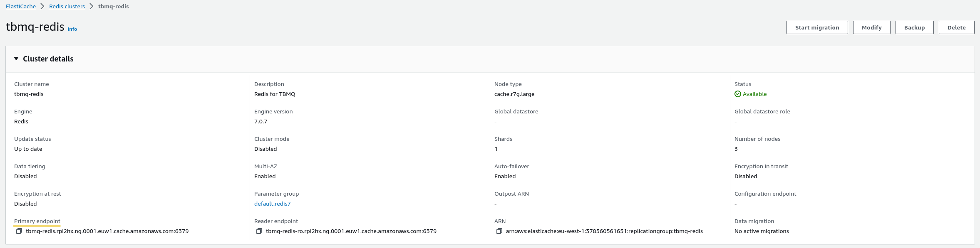Click the Modify button

click(871, 27)
